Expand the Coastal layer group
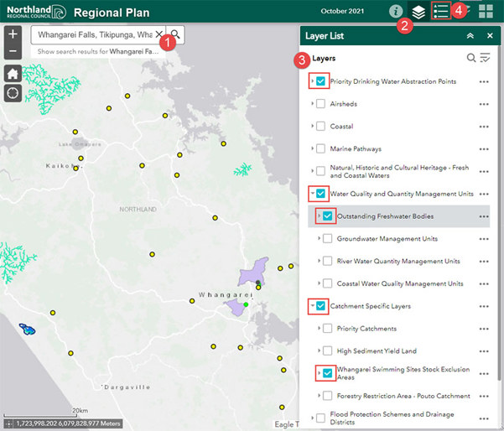504x431 pixels. coord(312,126)
